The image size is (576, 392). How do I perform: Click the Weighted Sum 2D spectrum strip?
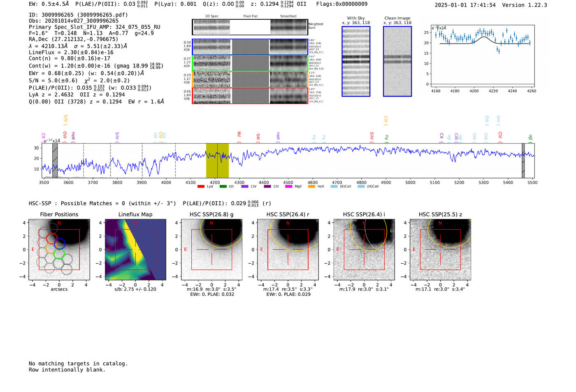(250, 27)
